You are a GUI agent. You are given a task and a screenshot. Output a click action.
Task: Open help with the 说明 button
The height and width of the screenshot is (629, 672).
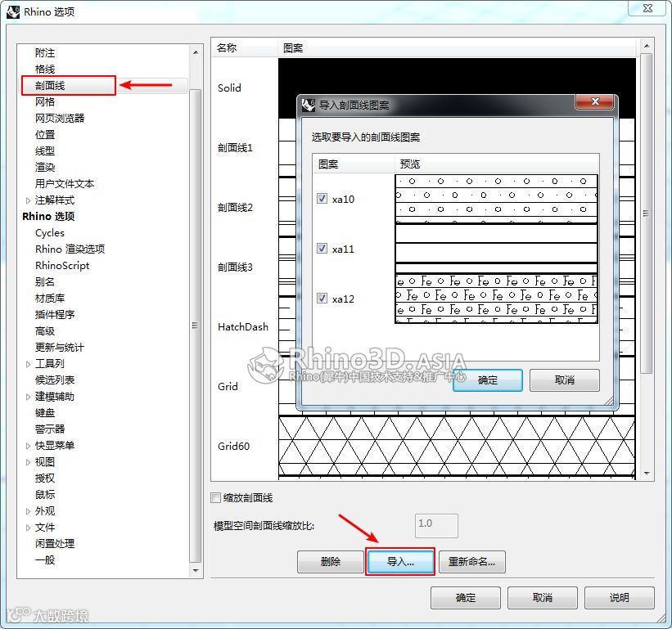click(620, 597)
